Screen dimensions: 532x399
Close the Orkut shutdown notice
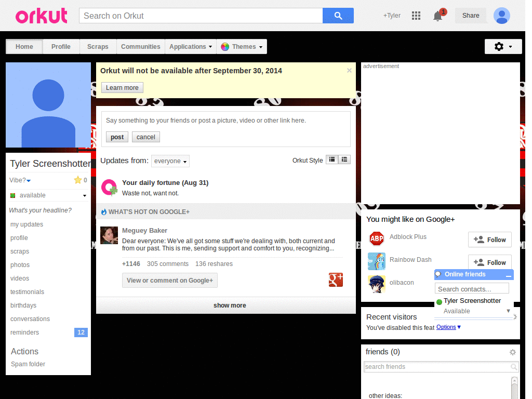(x=349, y=71)
